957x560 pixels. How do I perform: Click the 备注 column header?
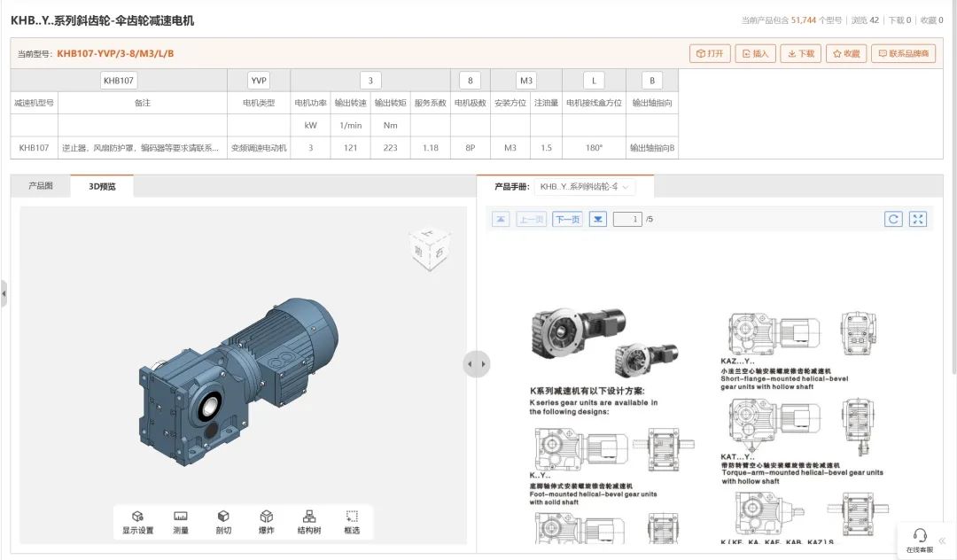(x=142, y=103)
